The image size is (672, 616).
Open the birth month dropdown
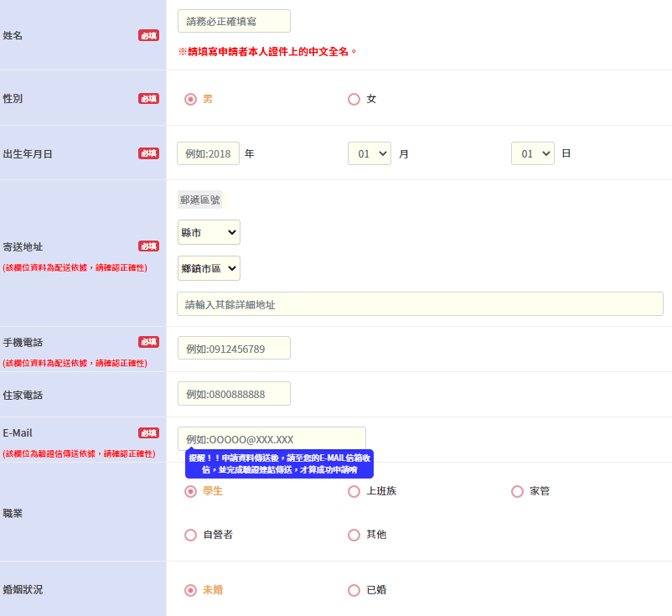pos(370,153)
